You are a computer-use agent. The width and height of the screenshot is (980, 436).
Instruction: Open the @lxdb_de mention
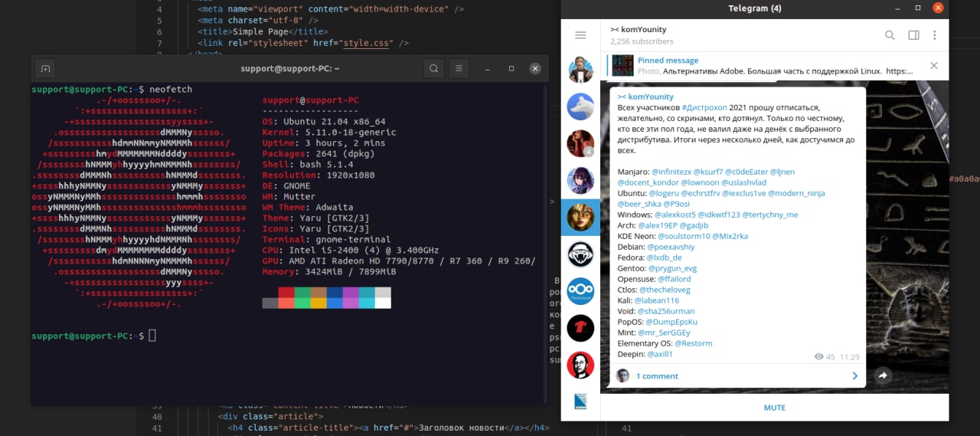tap(665, 257)
